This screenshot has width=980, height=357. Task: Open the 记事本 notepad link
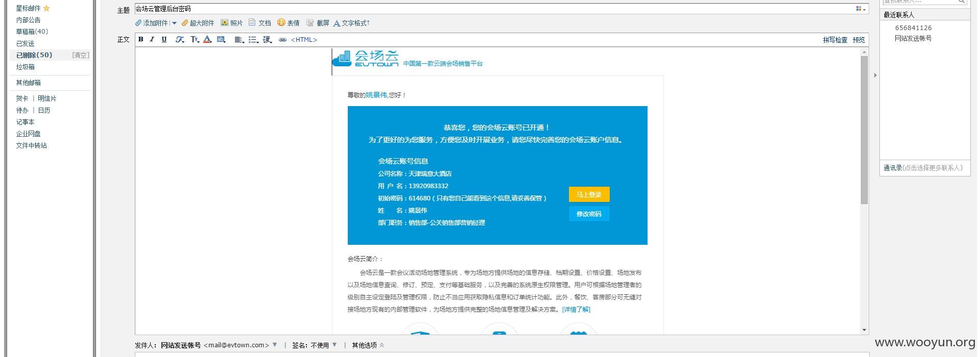[25, 122]
